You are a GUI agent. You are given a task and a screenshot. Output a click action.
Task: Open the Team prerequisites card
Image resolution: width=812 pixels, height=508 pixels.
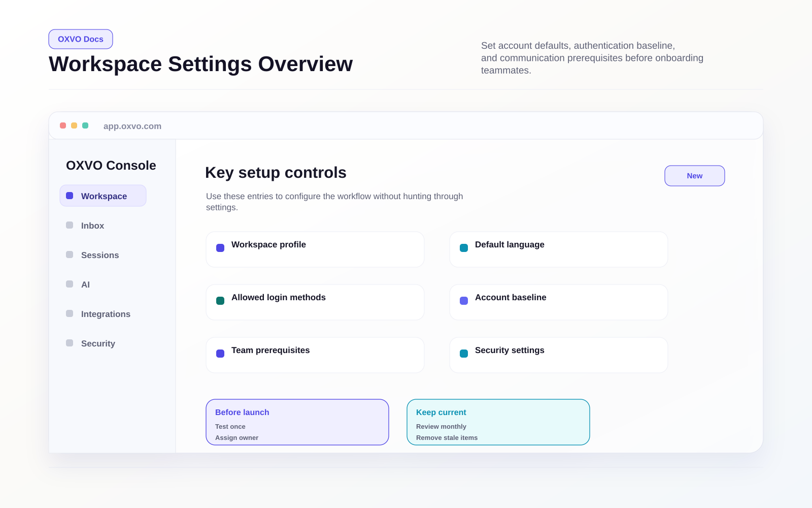click(x=315, y=355)
